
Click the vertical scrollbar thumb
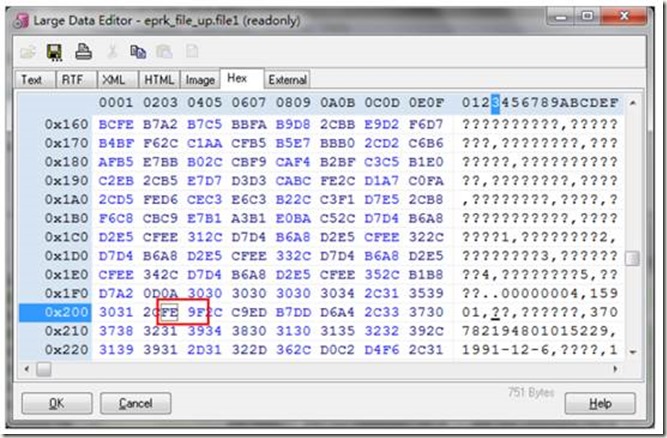click(x=633, y=258)
